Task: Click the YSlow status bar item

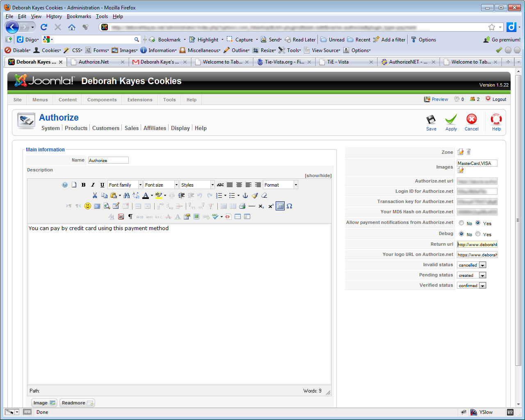Action: point(482,412)
